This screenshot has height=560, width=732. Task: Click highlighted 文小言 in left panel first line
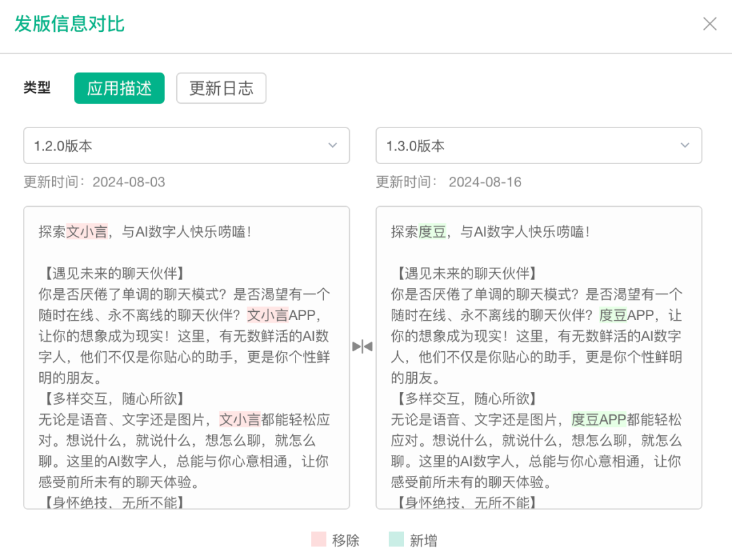click(87, 231)
